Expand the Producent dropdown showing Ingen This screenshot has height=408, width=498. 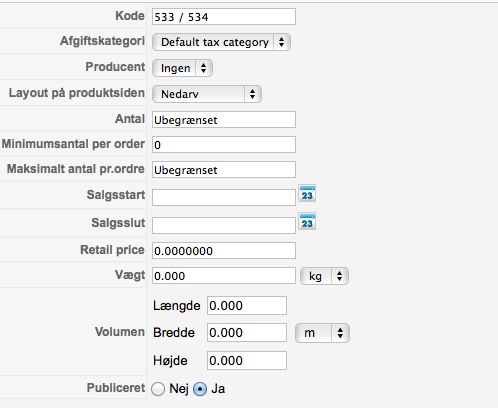click(182, 68)
